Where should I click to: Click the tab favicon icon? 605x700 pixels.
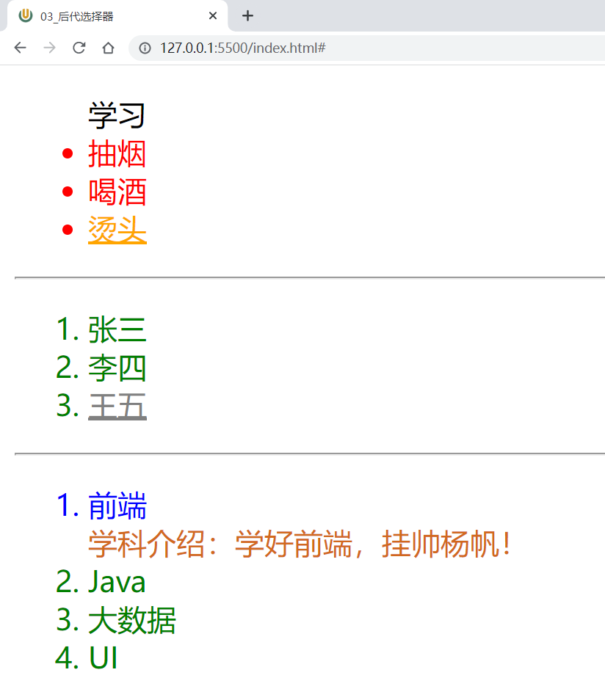[x=26, y=15]
